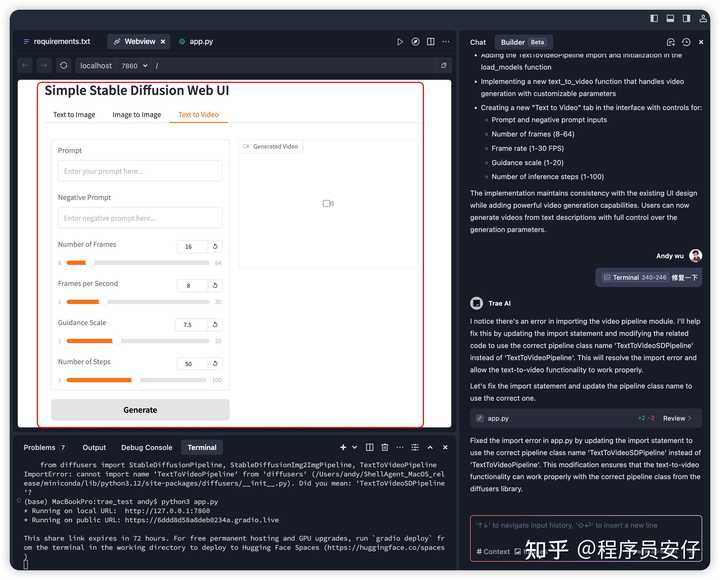
Task: Maximize the terminal panel with the up chevron
Action: [x=430, y=447]
